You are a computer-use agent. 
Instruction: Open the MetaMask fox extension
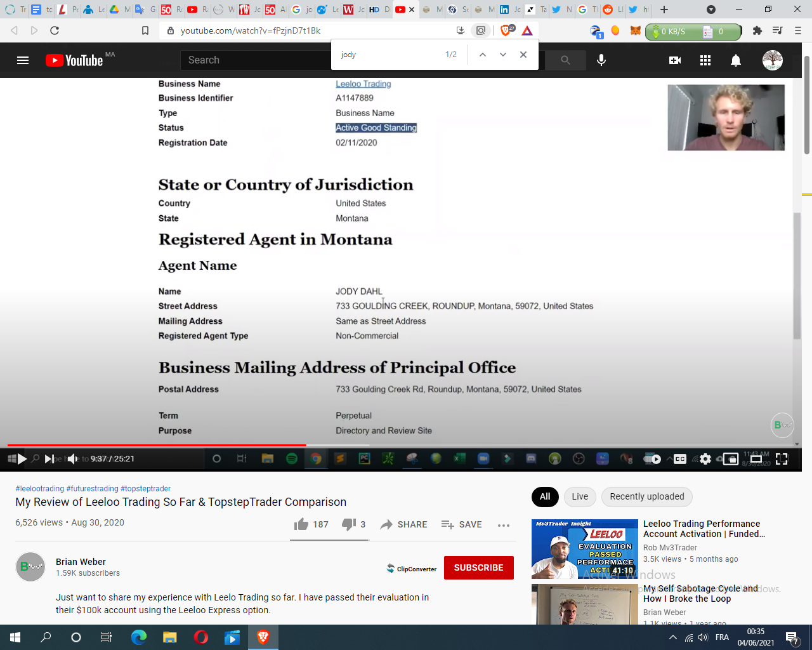pyautogui.click(x=635, y=30)
